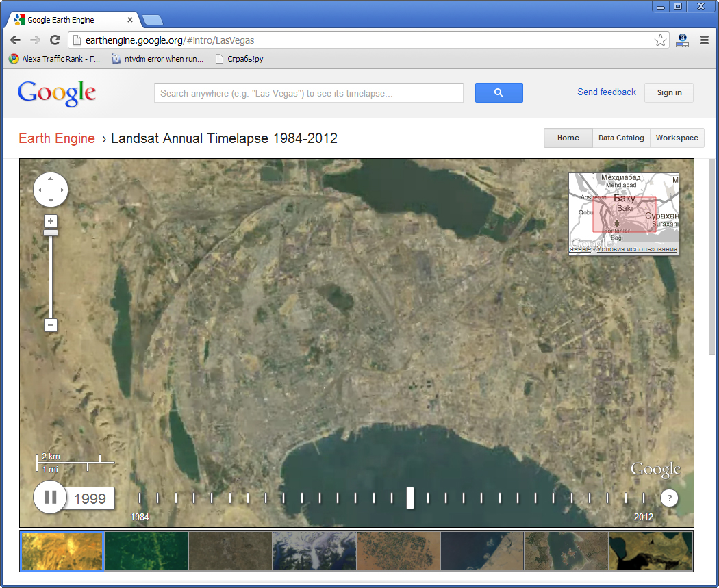
Task: Maximize the browser window
Action: click(x=678, y=6)
